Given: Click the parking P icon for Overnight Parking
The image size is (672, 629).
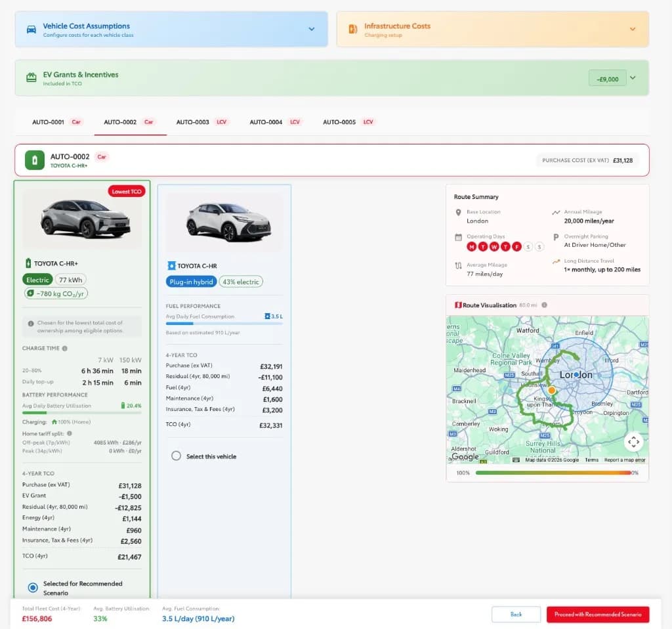Looking at the screenshot, I should (x=556, y=237).
